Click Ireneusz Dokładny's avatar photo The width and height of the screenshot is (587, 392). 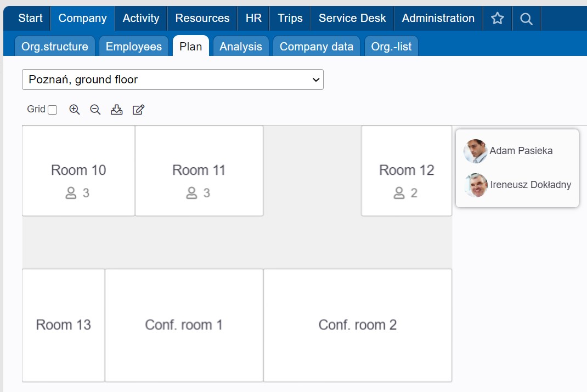(x=476, y=185)
